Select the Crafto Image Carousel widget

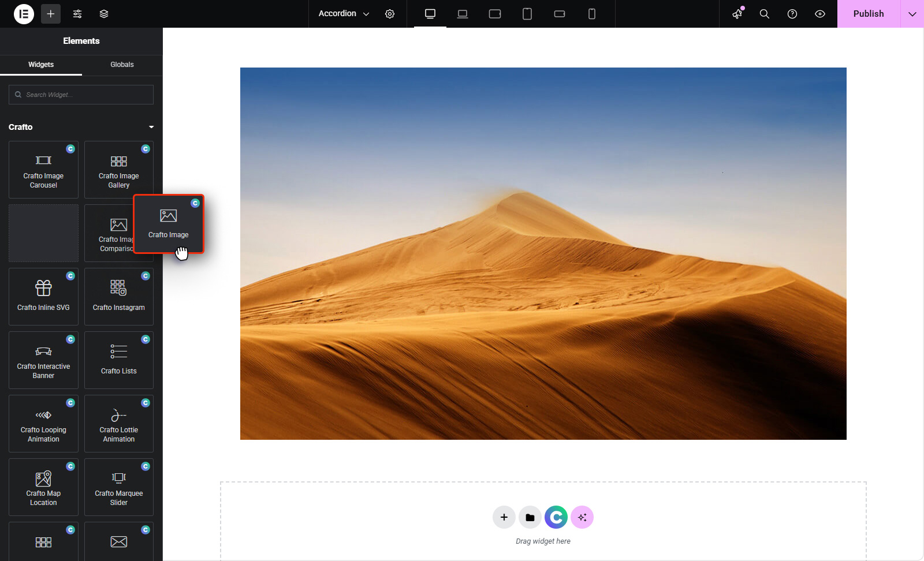(x=43, y=170)
